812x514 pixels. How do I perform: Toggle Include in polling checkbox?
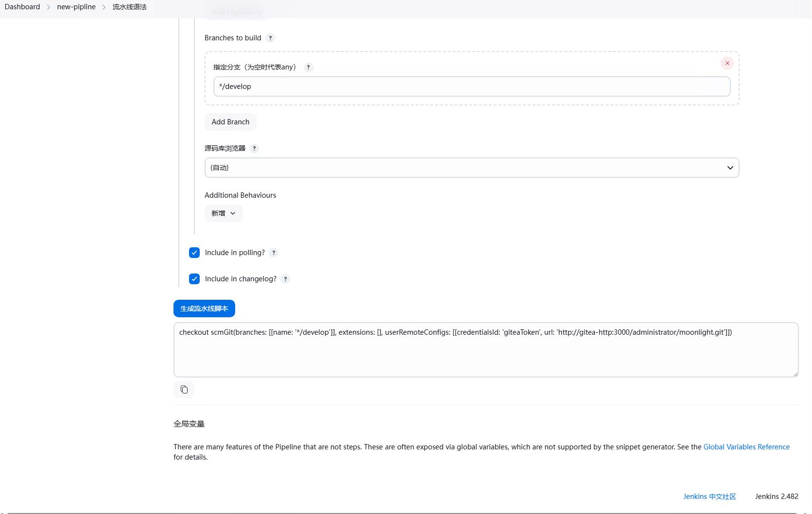coord(194,253)
